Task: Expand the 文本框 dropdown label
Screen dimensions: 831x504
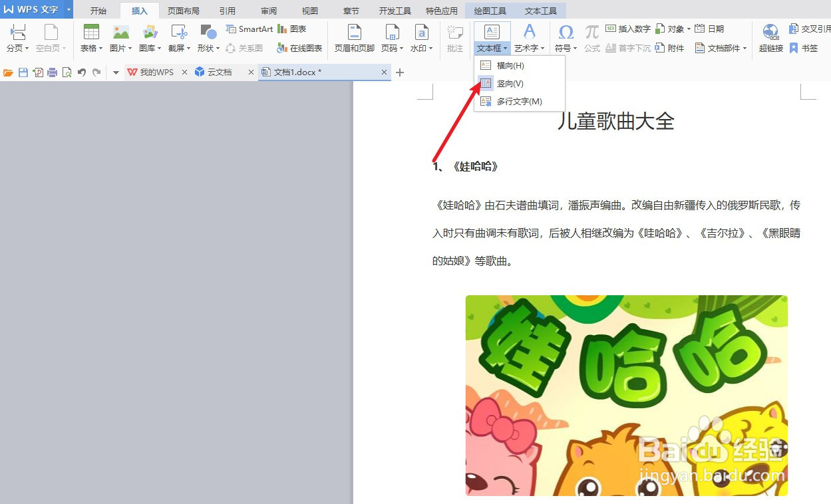Action: [492, 49]
